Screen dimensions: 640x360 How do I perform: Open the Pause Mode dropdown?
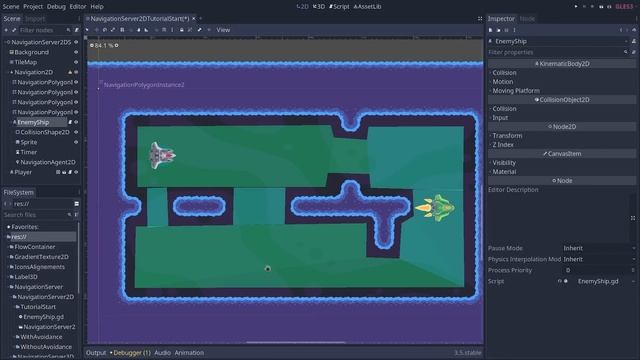pos(600,248)
